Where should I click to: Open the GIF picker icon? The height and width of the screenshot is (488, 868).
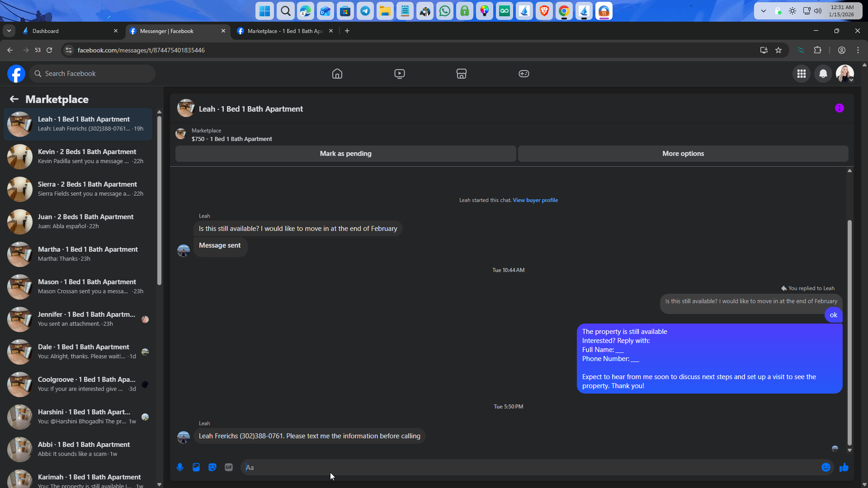(229, 467)
